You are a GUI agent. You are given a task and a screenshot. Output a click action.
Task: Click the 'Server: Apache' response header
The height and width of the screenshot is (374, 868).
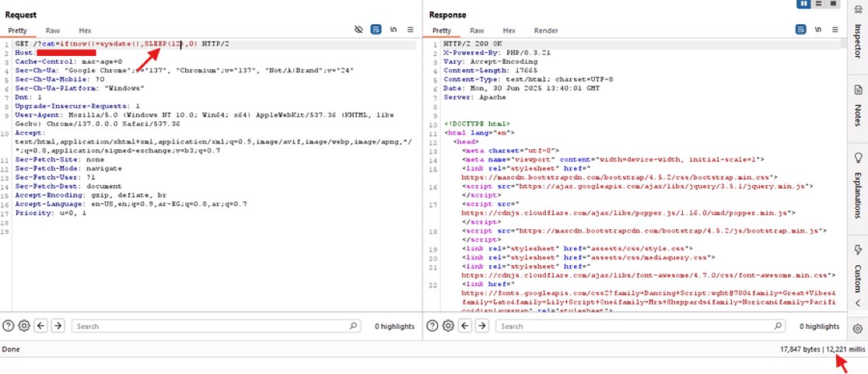point(475,97)
